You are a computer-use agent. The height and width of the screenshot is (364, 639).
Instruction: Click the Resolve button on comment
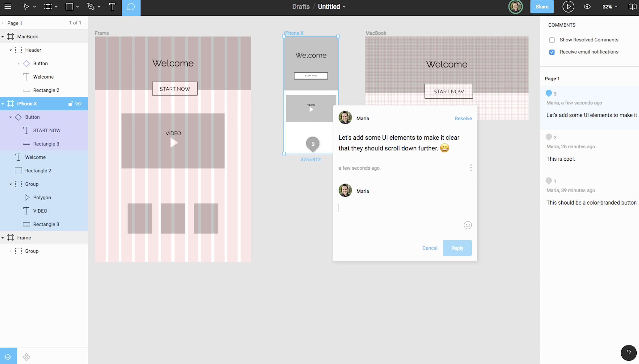463,118
